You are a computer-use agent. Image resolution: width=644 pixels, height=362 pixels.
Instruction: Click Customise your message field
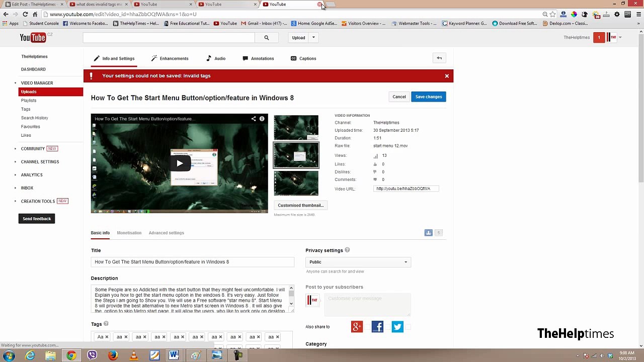click(367, 305)
